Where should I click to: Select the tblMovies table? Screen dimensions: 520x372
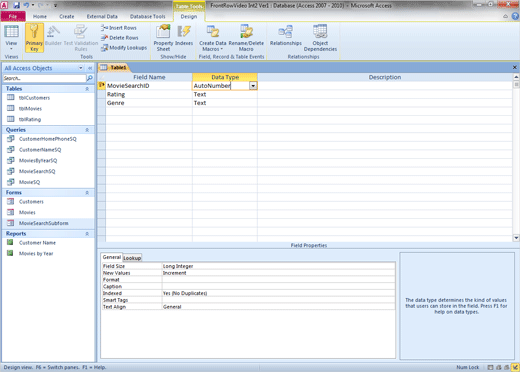30,108
